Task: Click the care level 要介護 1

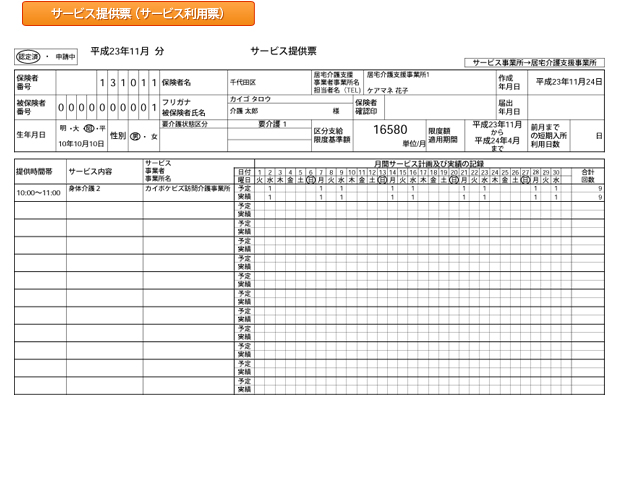Action: (x=272, y=124)
